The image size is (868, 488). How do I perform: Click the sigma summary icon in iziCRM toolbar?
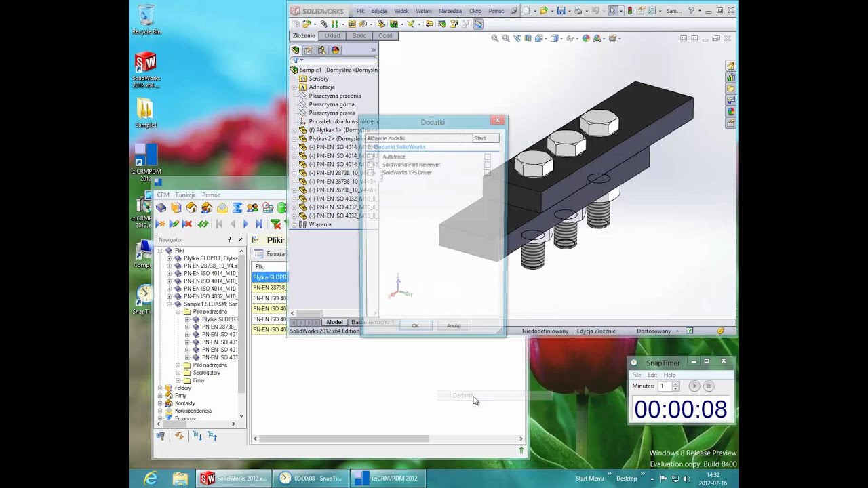[237, 208]
